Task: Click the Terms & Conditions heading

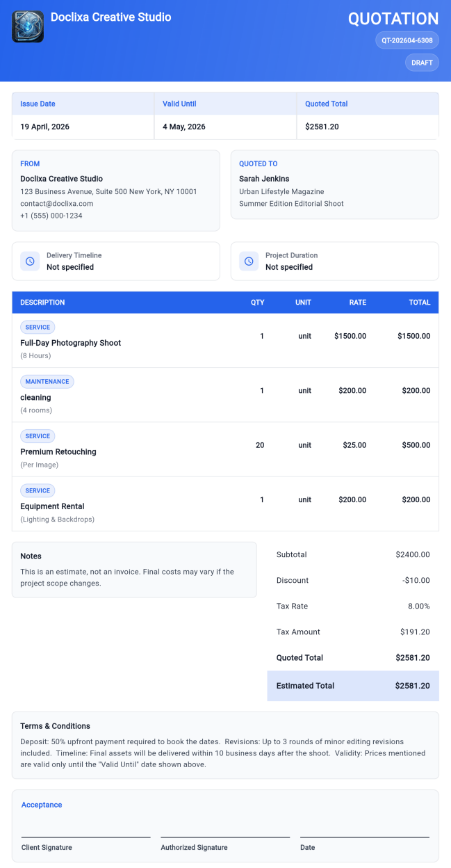Action: pyautogui.click(x=55, y=726)
